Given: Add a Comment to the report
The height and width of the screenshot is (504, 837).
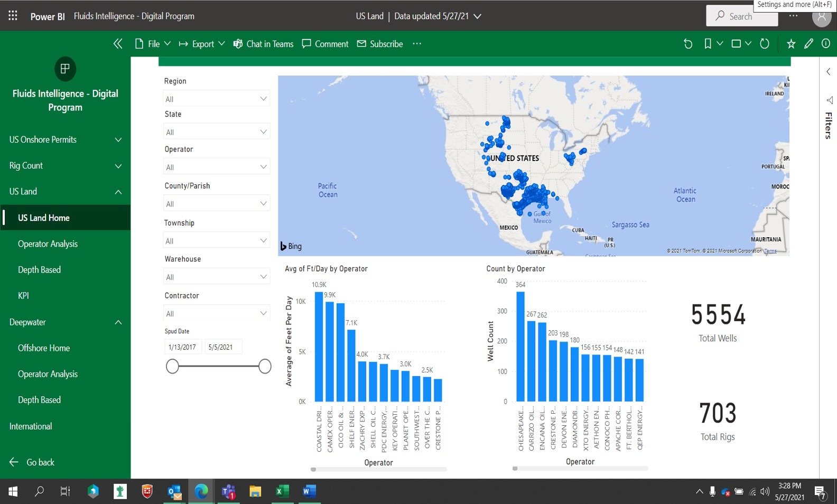Looking at the screenshot, I should [x=325, y=44].
